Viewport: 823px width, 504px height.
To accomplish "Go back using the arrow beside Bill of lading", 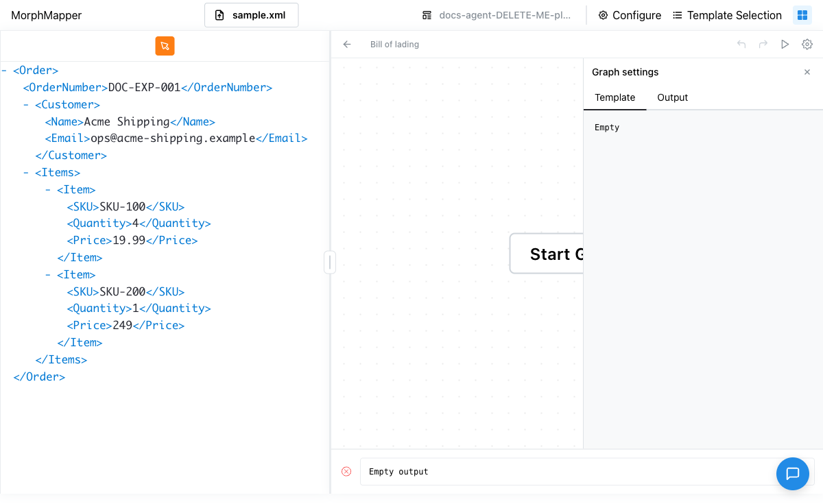I will click(347, 45).
